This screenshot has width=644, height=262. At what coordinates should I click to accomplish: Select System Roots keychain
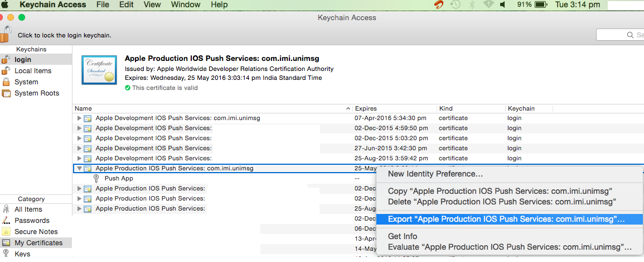pos(36,93)
